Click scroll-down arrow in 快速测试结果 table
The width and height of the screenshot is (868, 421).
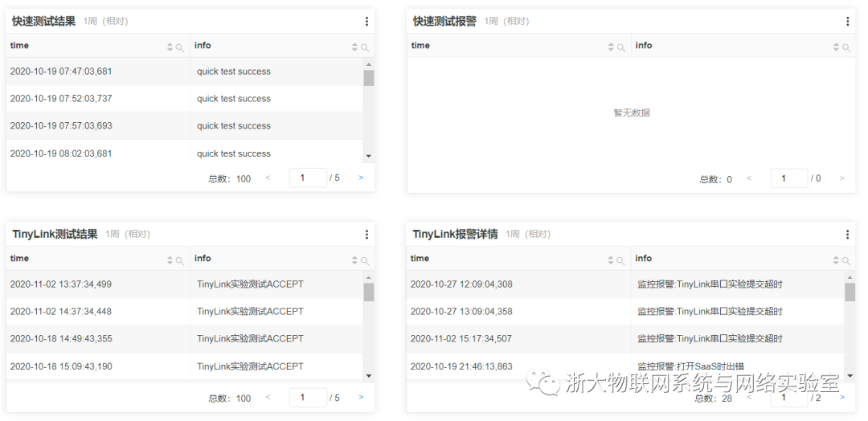pyautogui.click(x=369, y=157)
